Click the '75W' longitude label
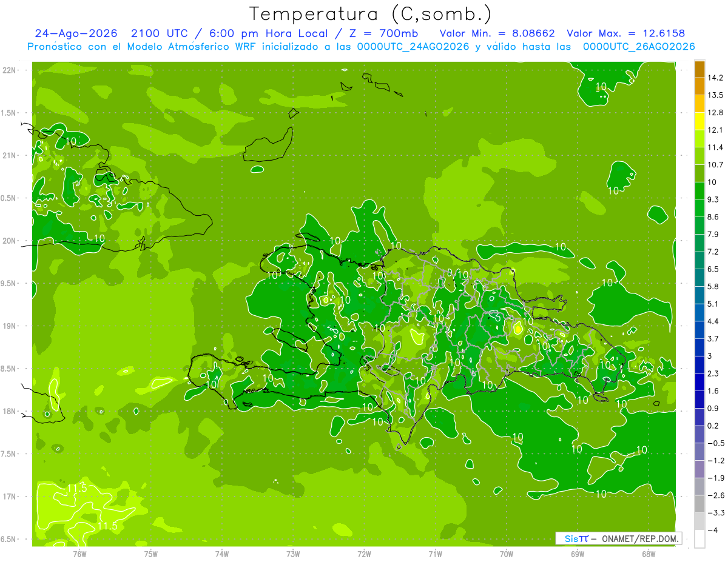Viewport: 728px width, 562px height. (x=151, y=554)
